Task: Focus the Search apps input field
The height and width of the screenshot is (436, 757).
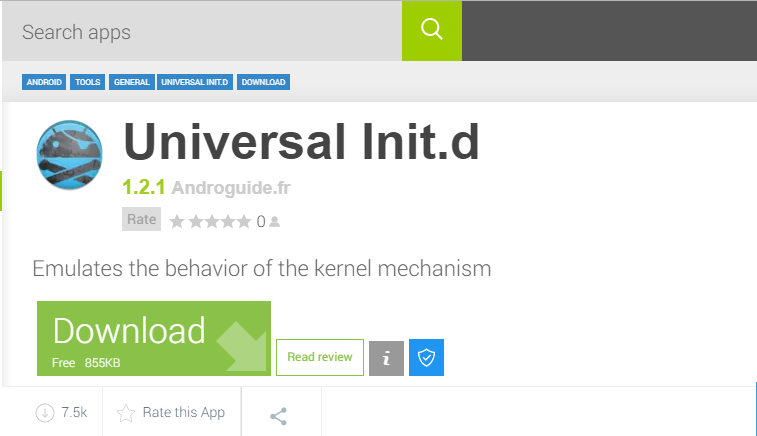Action: (x=202, y=31)
